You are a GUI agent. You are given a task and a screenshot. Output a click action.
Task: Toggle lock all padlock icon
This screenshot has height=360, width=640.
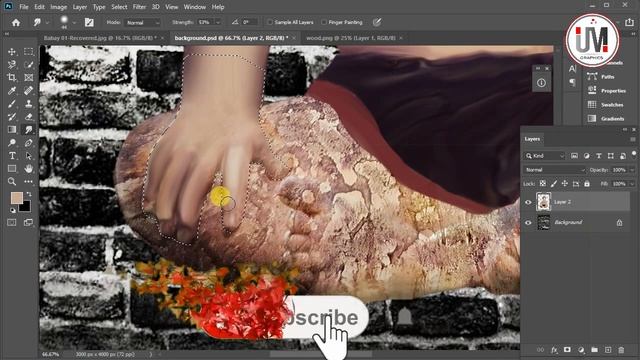tap(587, 184)
